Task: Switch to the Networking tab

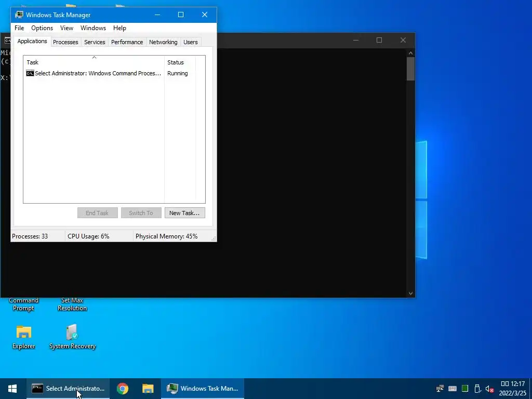Action: coord(163,42)
